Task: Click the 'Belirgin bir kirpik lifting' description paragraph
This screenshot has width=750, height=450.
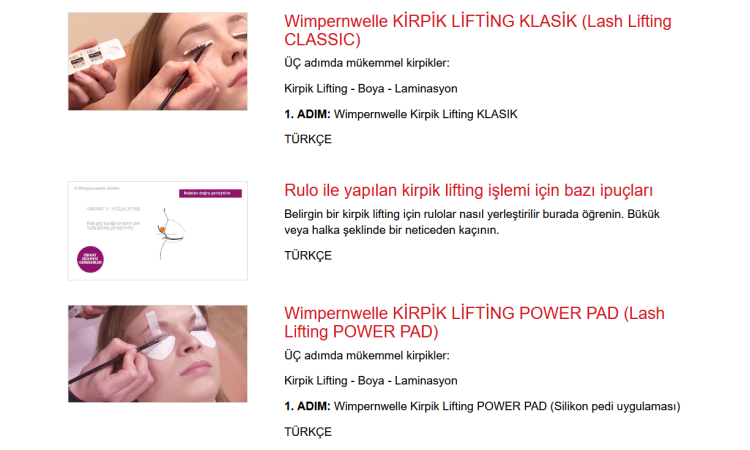Action: point(472,222)
